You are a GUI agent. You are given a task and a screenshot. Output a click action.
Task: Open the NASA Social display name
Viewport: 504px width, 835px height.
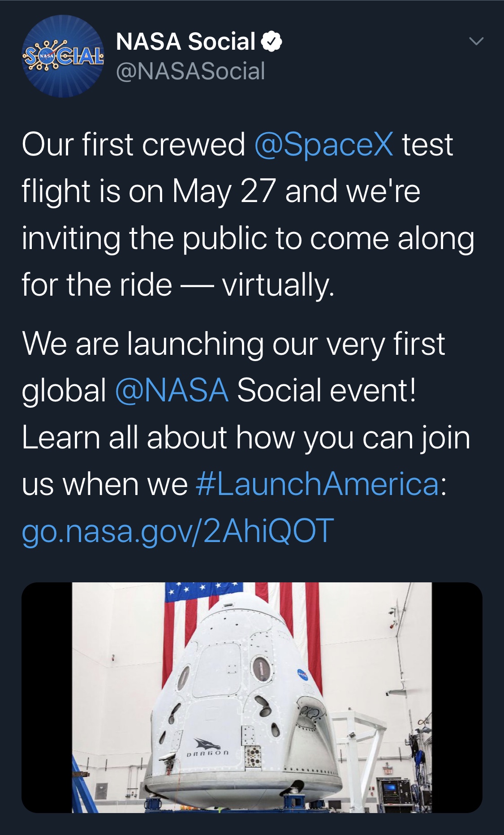(185, 42)
